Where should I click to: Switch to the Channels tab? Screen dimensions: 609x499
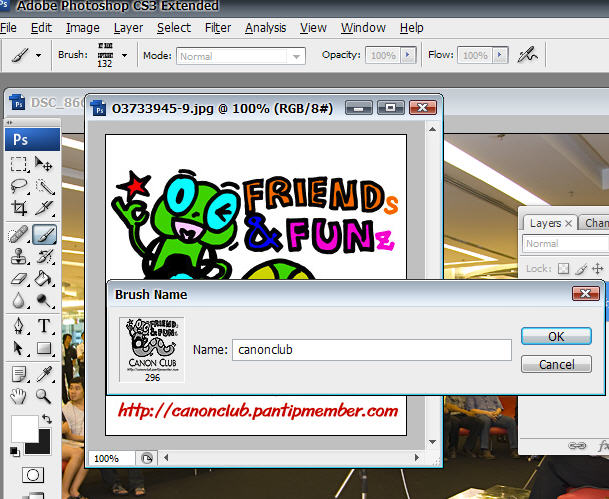pos(596,223)
